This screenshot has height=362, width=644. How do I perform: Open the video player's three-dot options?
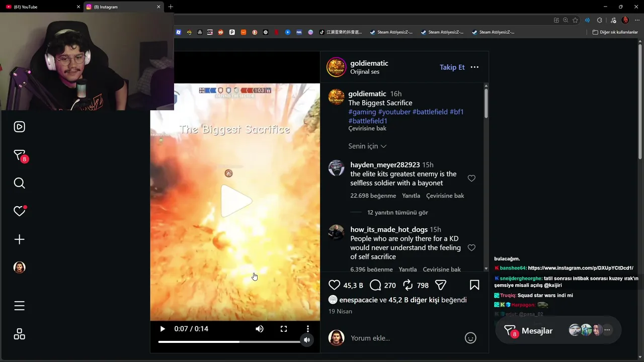308,329
